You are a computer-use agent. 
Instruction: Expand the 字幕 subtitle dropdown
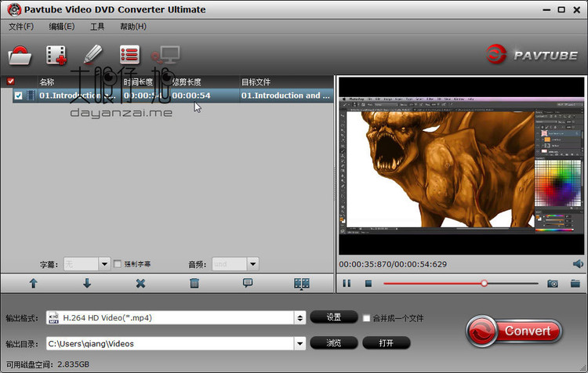[x=104, y=264]
